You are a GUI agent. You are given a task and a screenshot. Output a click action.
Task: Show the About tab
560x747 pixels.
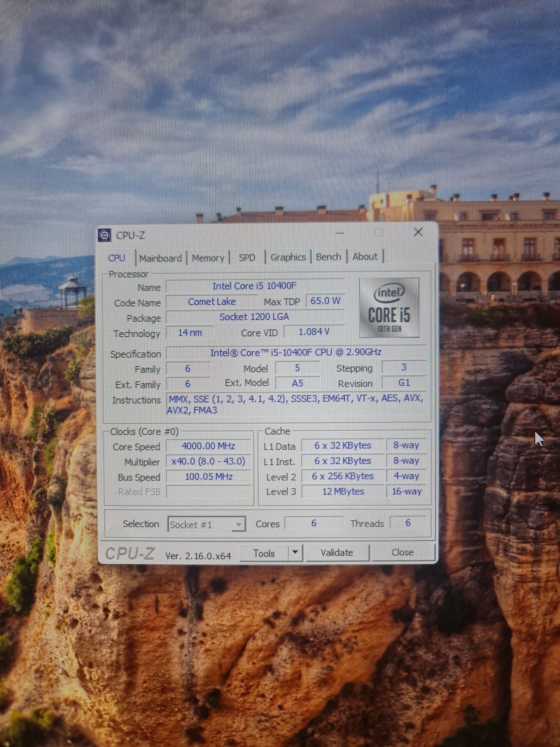(365, 256)
